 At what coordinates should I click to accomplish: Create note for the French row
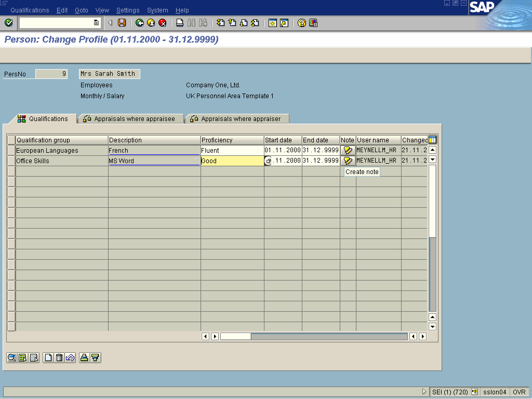tap(348, 150)
